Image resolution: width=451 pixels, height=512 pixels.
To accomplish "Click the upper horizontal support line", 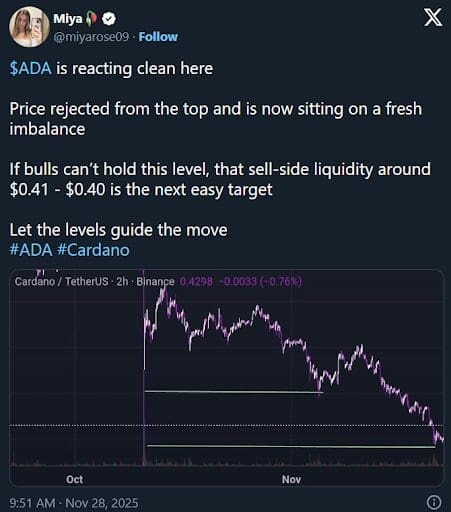I will [234, 392].
